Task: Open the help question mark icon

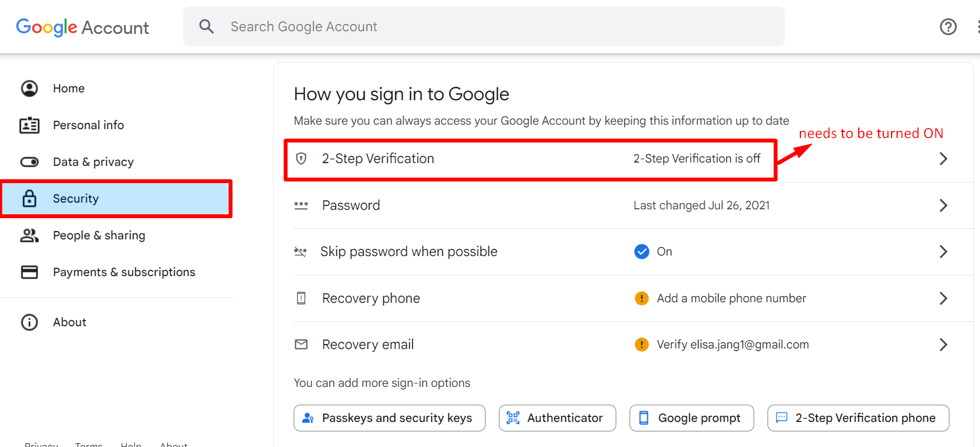Action: [948, 27]
